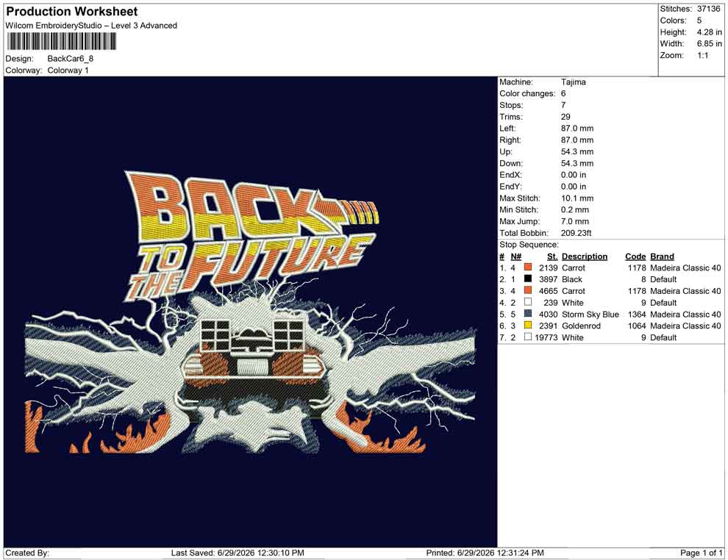
Task: Click the Color changes value '6'
Action: pos(563,94)
